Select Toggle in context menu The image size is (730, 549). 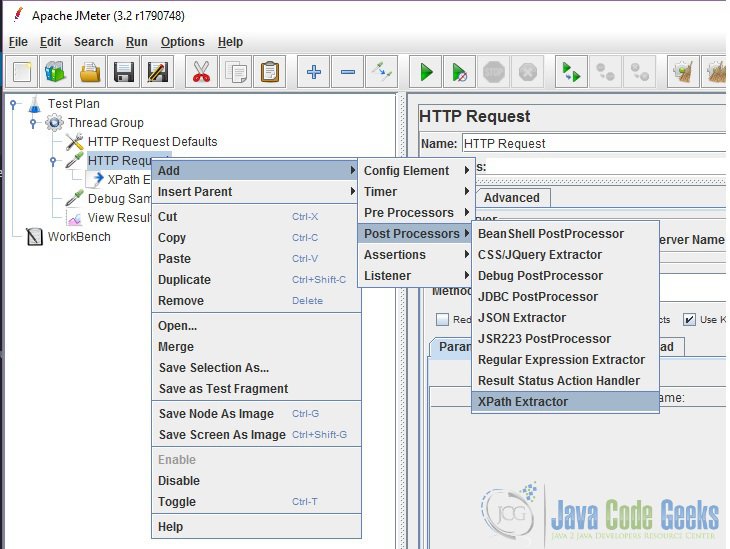point(257,502)
